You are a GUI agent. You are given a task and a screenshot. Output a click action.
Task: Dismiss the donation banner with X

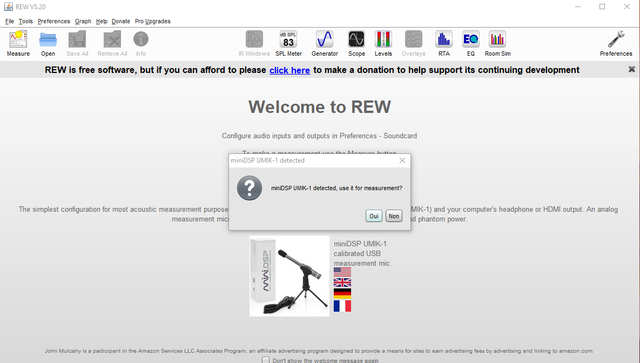point(631,69)
